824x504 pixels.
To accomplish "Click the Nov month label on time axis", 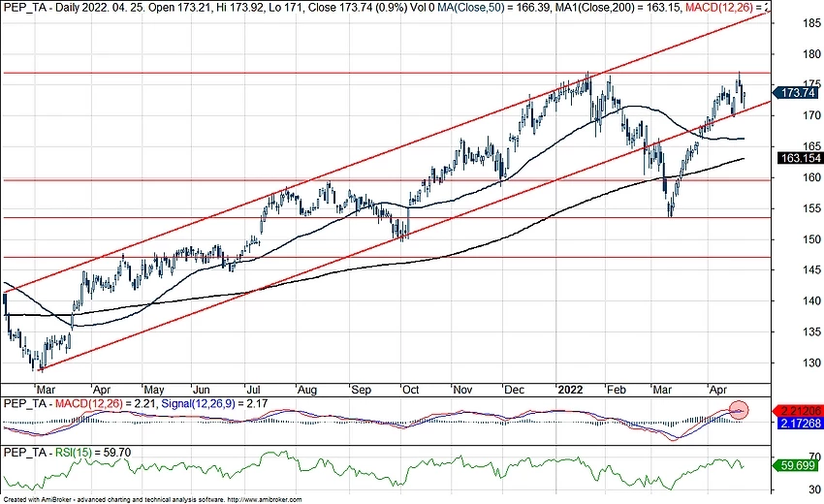I will [462, 390].
